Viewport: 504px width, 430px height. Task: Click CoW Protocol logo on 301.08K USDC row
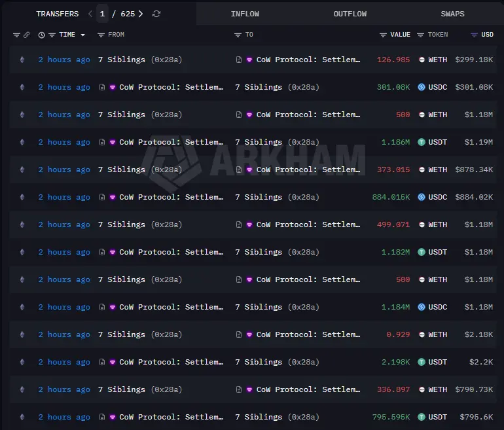point(113,87)
